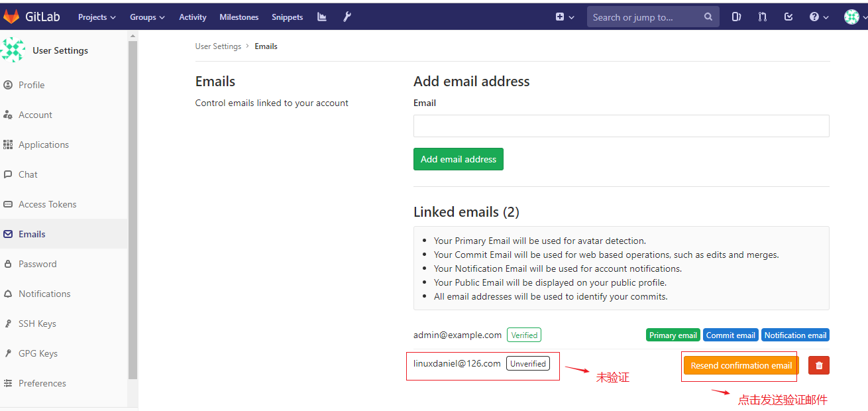868x411 pixels.
Task: Open the issues icon in navbar
Action: click(736, 17)
